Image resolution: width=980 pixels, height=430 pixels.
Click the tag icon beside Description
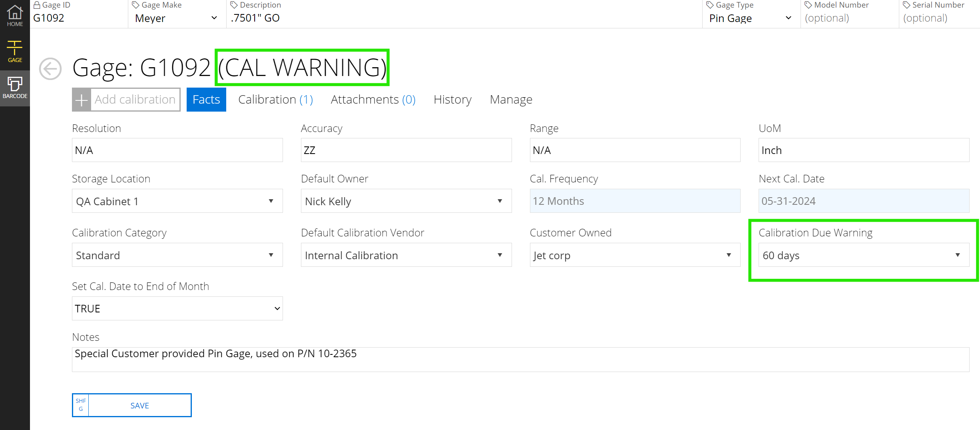point(234,5)
